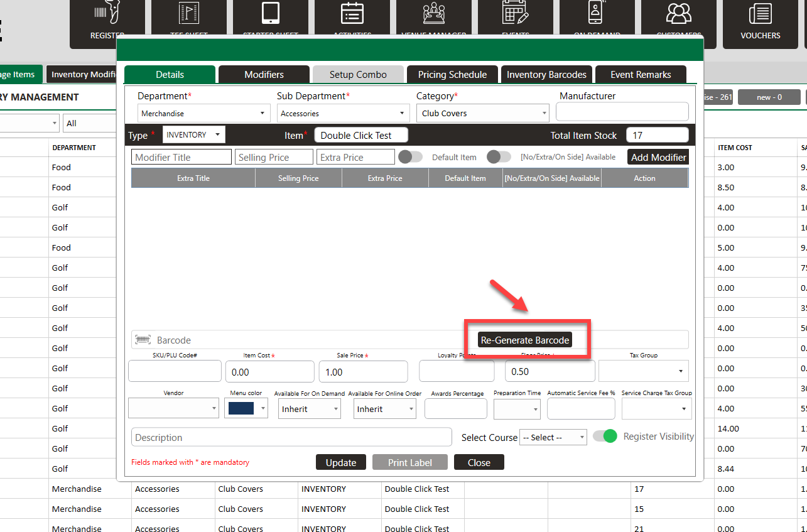The height and width of the screenshot is (532, 807).
Task: Toggle No/Extra/On Side Available switch
Action: (499, 157)
